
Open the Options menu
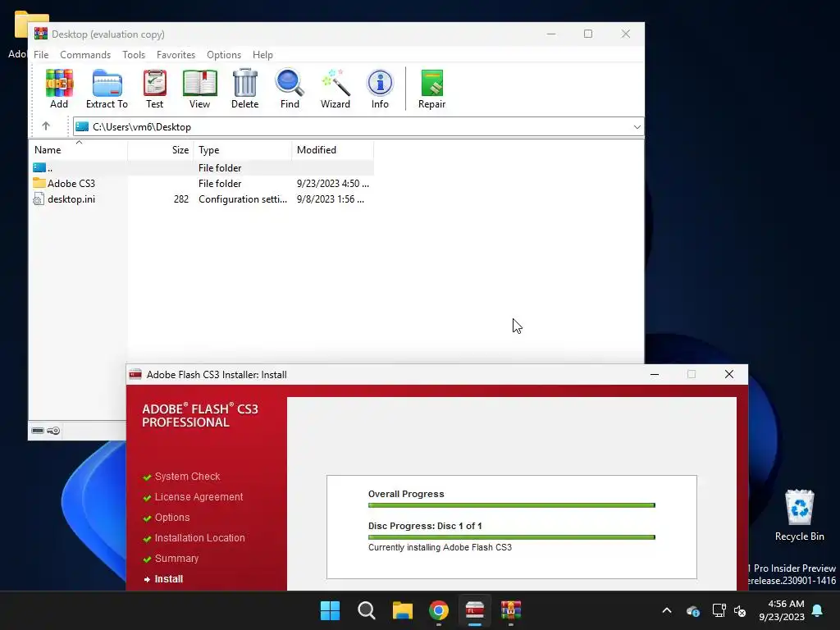224,55
